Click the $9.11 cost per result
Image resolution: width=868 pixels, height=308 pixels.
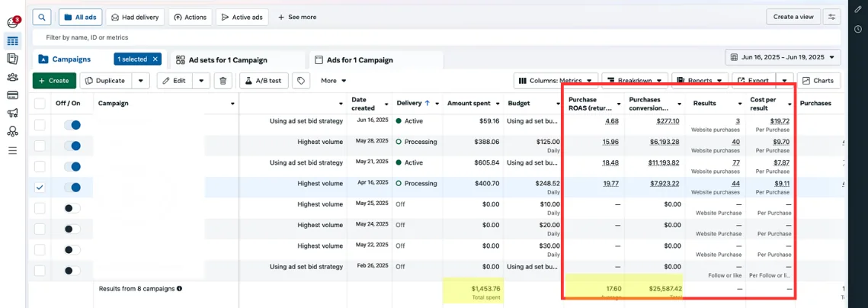click(781, 184)
